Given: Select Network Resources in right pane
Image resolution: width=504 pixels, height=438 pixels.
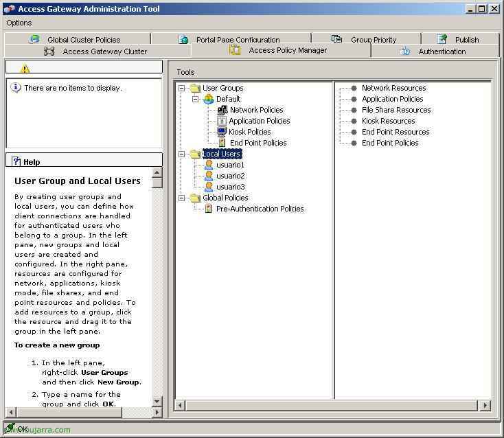Looking at the screenshot, I should click(393, 88).
